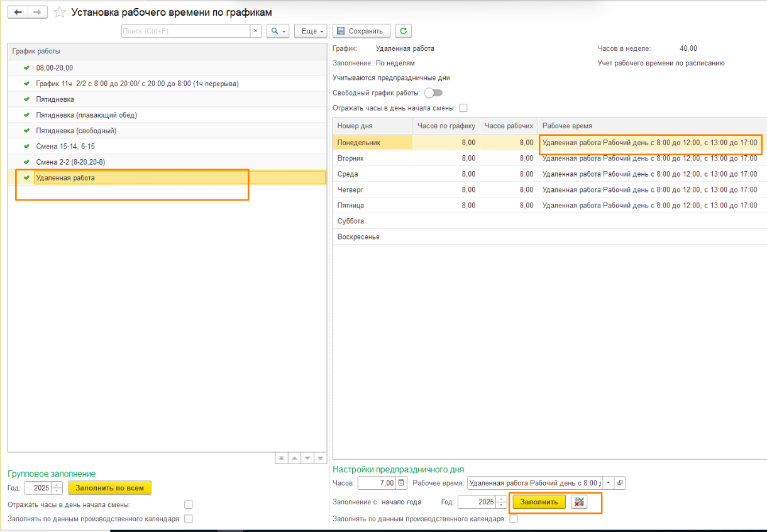767x532 pixels.
Task: Click the green refresh icon next to Сохранить
Action: coord(403,31)
